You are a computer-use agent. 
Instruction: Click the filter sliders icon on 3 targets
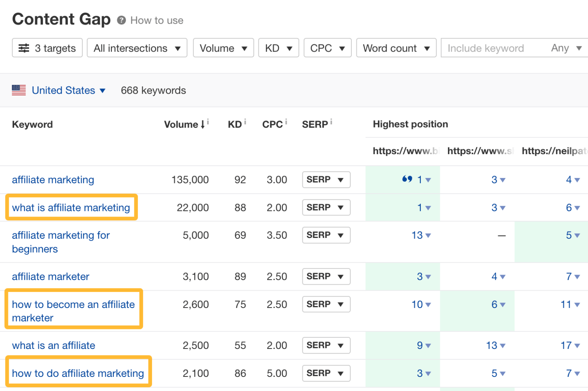click(24, 48)
